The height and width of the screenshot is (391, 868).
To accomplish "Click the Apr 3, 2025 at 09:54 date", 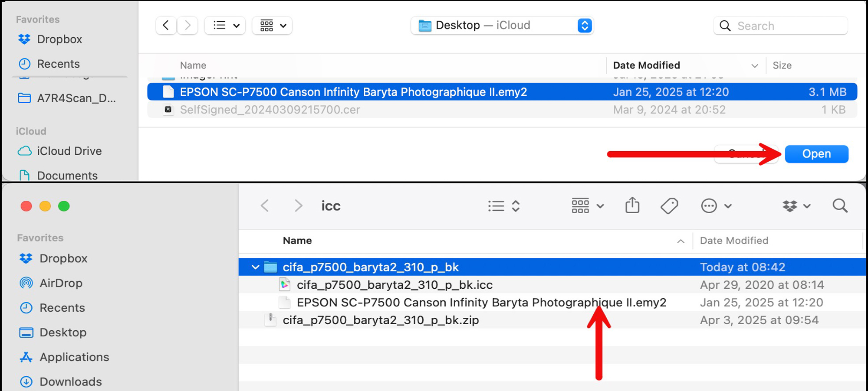I will tap(759, 320).
